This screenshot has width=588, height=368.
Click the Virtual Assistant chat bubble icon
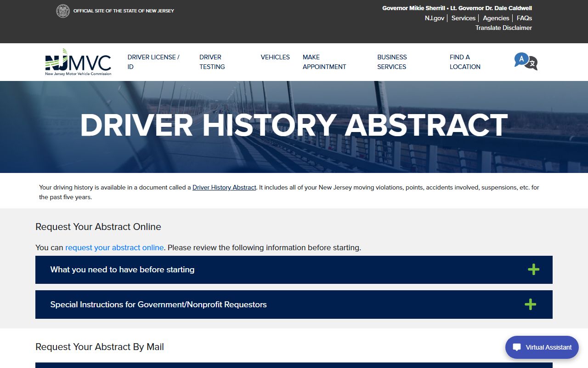coord(517,347)
